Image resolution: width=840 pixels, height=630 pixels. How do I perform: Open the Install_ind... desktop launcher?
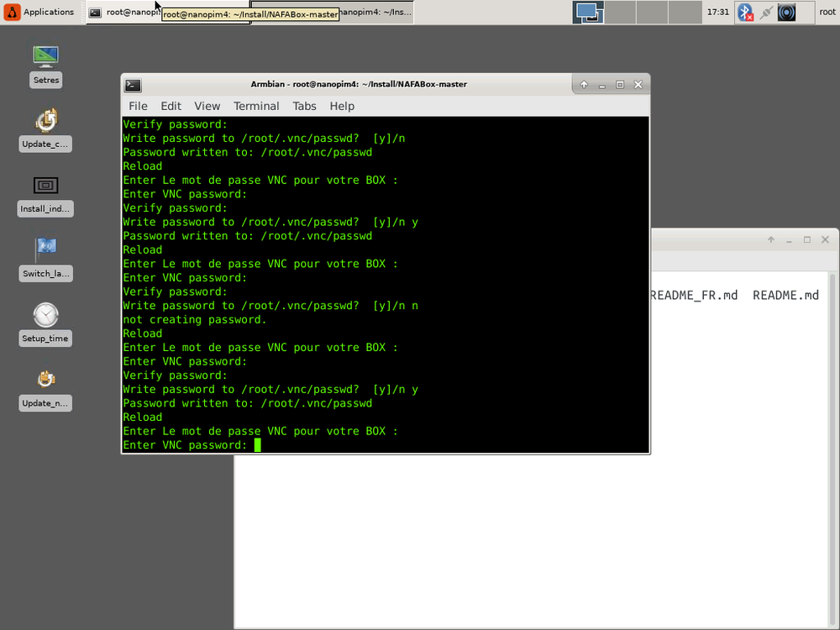(45, 186)
